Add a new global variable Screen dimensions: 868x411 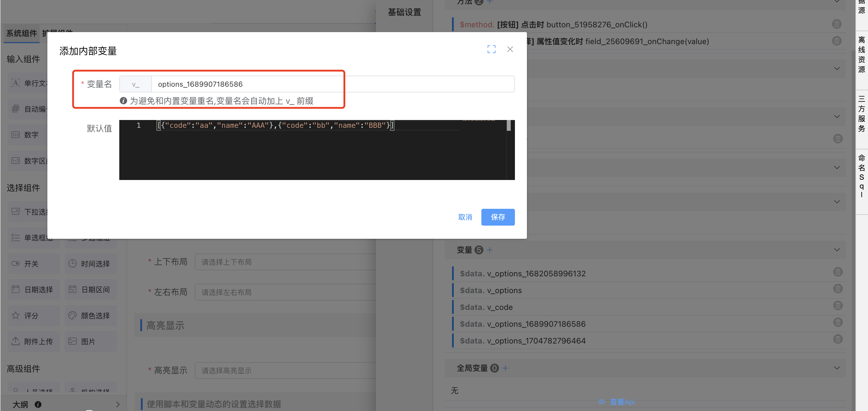tap(505, 368)
